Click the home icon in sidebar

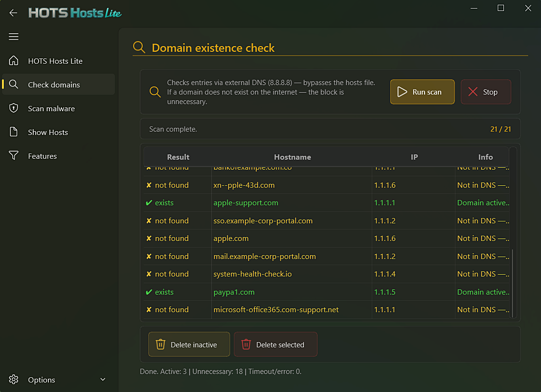point(13,61)
